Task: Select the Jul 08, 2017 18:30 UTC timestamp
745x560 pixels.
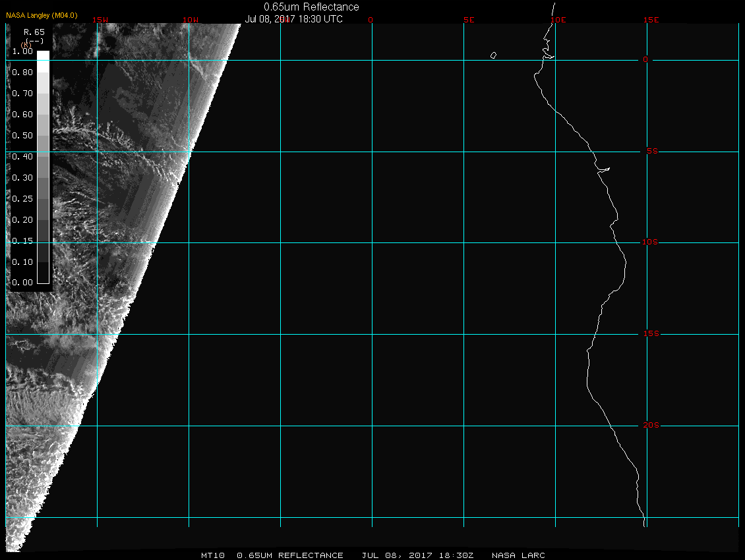Action: click(293, 19)
